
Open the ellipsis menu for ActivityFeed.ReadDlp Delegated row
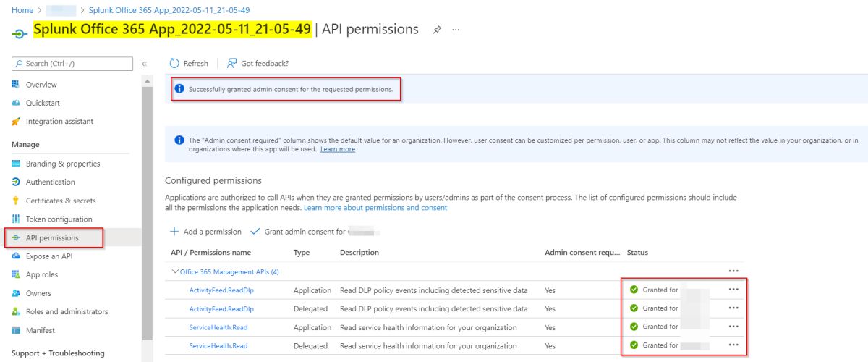coord(733,308)
